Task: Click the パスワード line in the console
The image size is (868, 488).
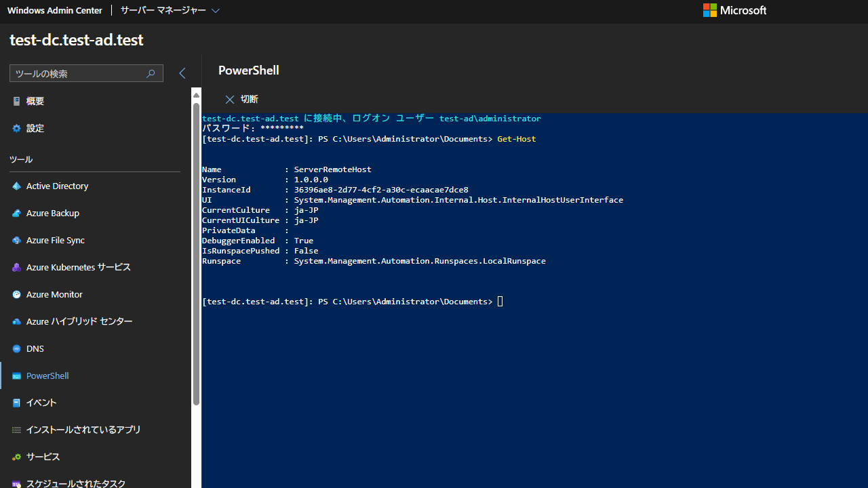Action: pyautogui.click(x=253, y=129)
